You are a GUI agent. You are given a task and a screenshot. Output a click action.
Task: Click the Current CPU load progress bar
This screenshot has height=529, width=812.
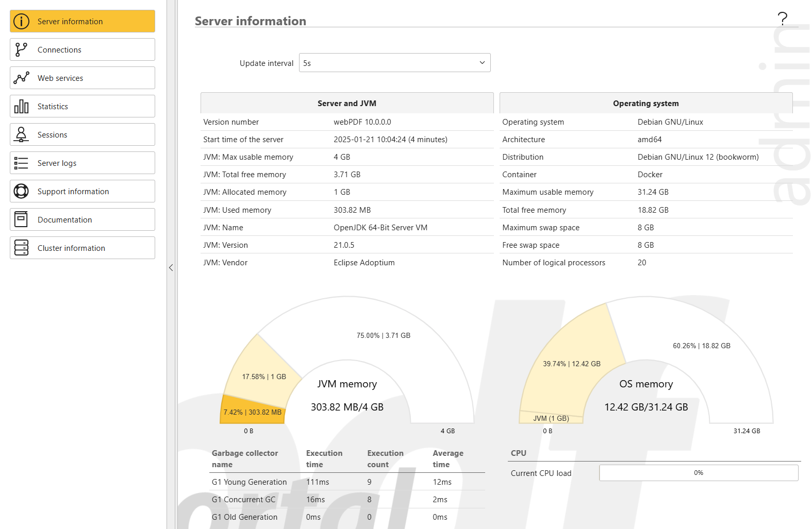[698, 473]
